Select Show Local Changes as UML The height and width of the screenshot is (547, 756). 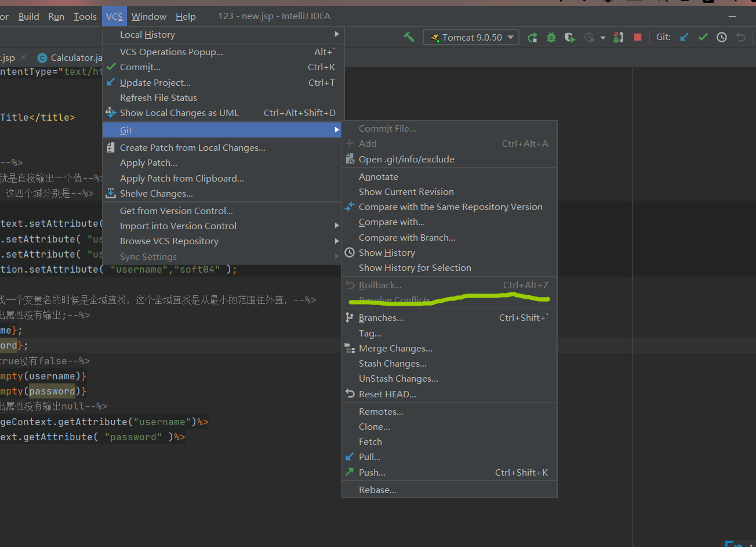point(223,113)
